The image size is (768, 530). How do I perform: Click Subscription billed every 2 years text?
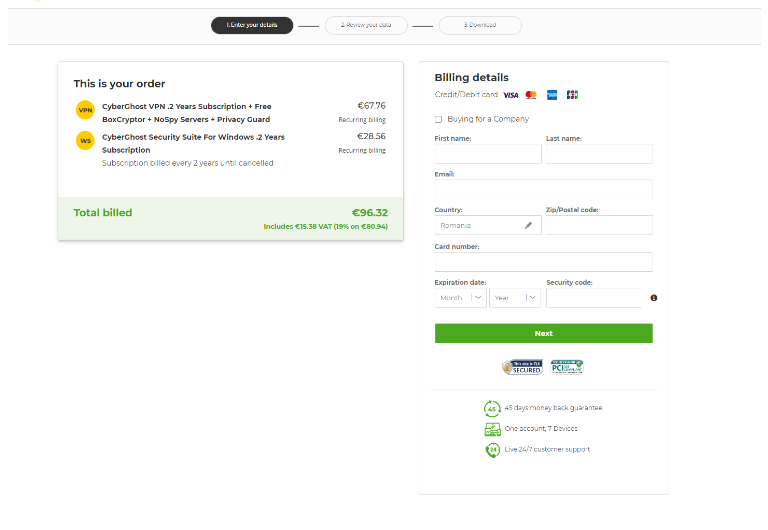(x=188, y=163)
